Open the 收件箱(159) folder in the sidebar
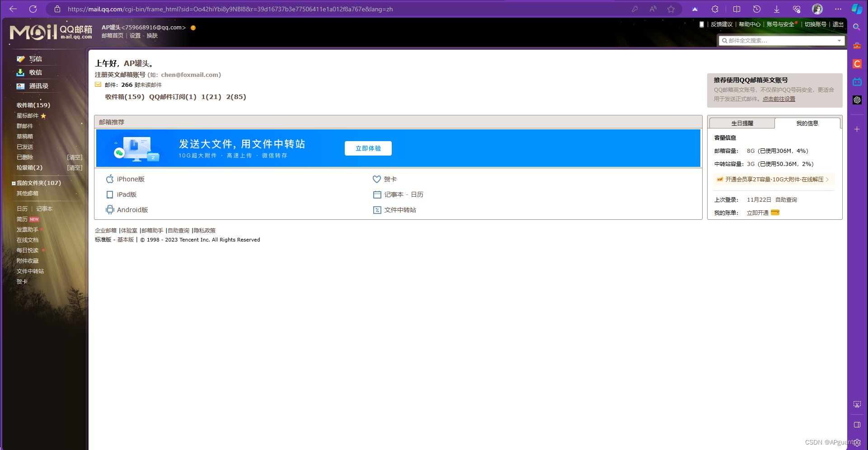 pyautogui.click(x=33, y=105)
